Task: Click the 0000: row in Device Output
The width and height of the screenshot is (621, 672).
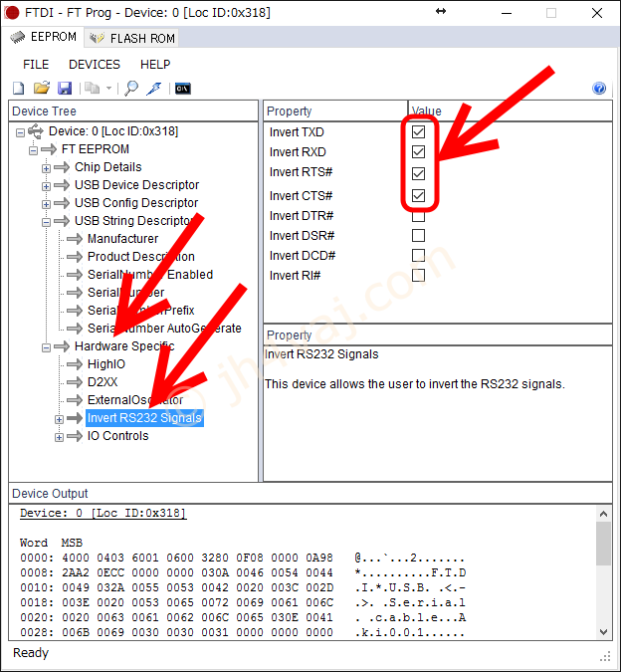Action: (243, 558)
